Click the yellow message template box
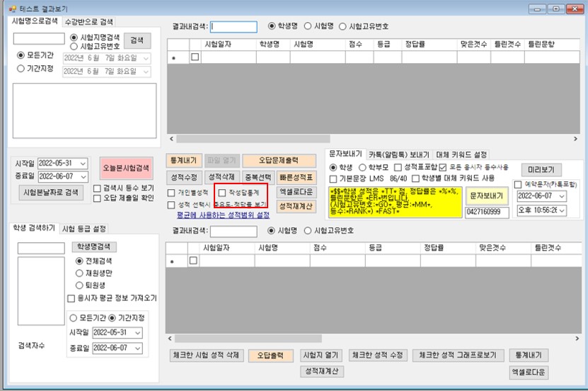 point(395,202)
